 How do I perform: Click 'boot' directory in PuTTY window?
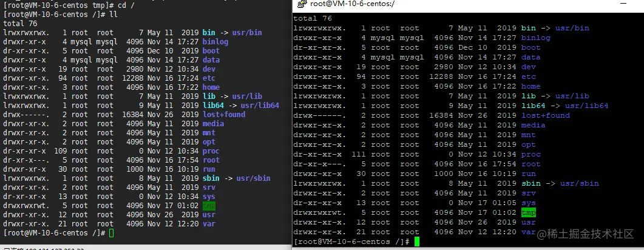530,47
